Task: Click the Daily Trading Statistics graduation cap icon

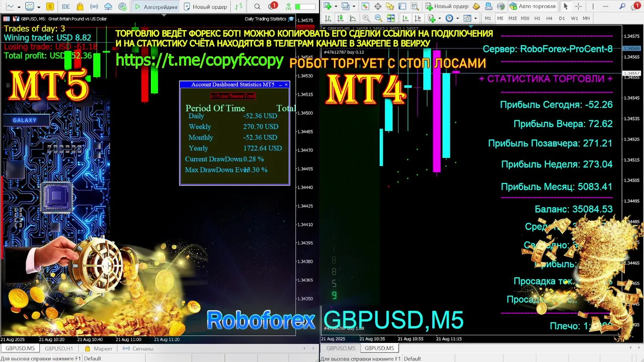Action: [x=291, y=19]
